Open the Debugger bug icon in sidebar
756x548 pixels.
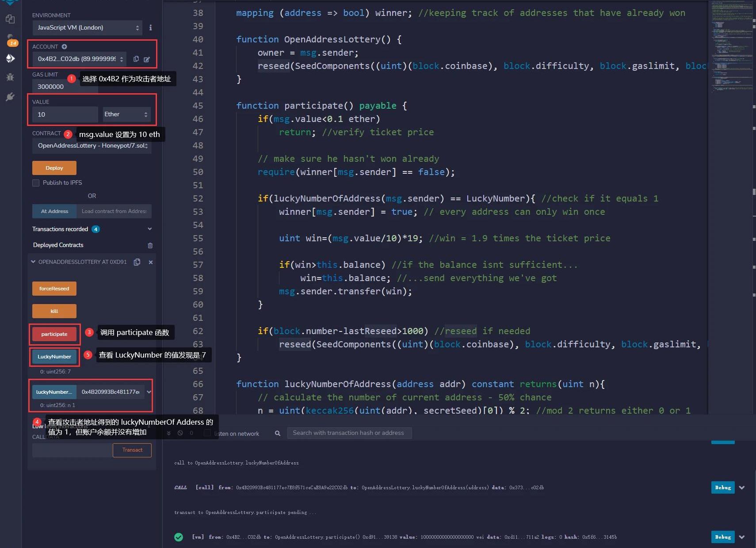(10, 77)
